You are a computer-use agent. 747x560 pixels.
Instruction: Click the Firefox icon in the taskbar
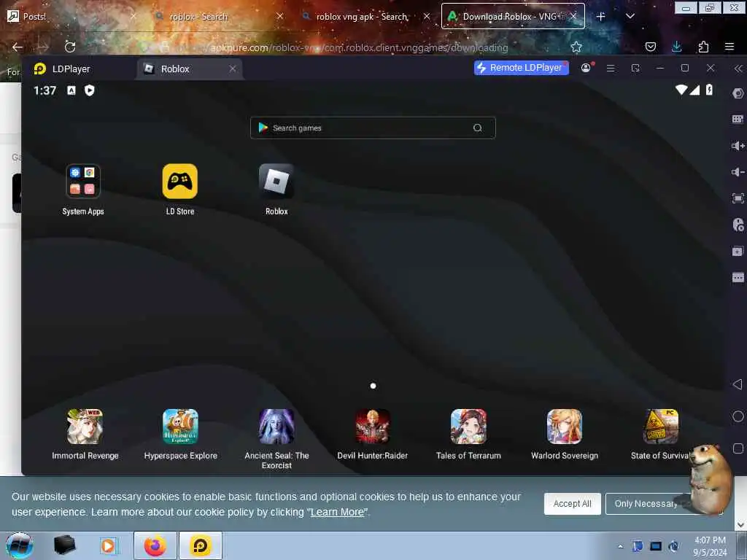pyautogui.click(x=155, y=546)
